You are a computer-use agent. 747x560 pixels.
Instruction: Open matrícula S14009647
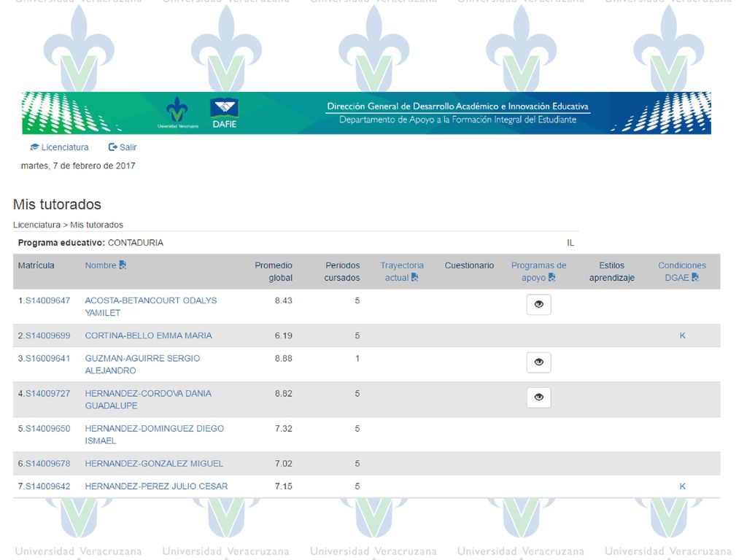[x=47, y=300]
